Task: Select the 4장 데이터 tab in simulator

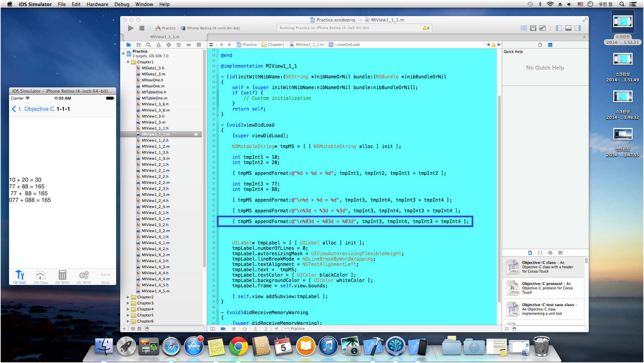Action: 84,277
